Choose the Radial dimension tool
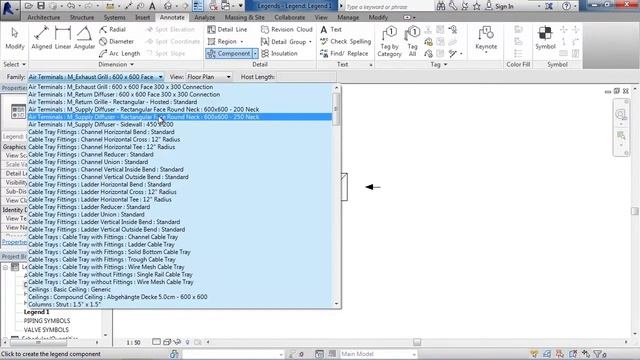This screenshot has width=640, height=360. click(113, 29)
